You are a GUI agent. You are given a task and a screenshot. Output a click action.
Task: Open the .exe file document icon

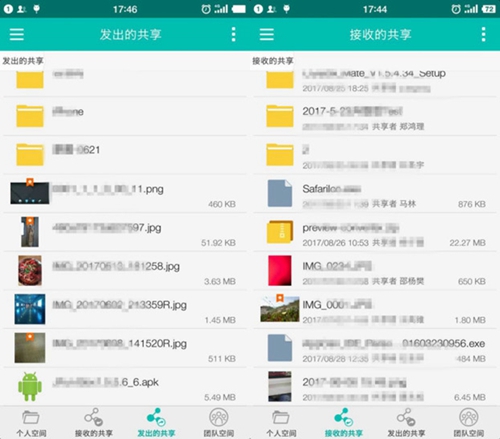[x=280, y=348]
